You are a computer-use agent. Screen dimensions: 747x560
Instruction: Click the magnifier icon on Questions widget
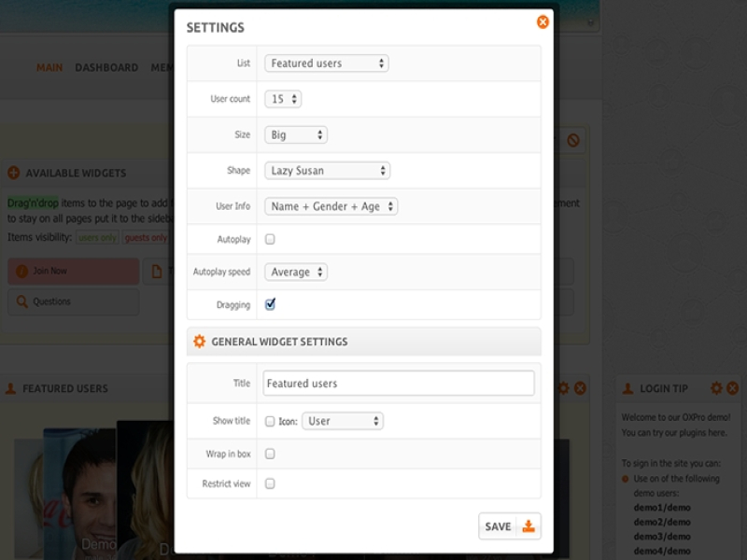pos(21,301)
